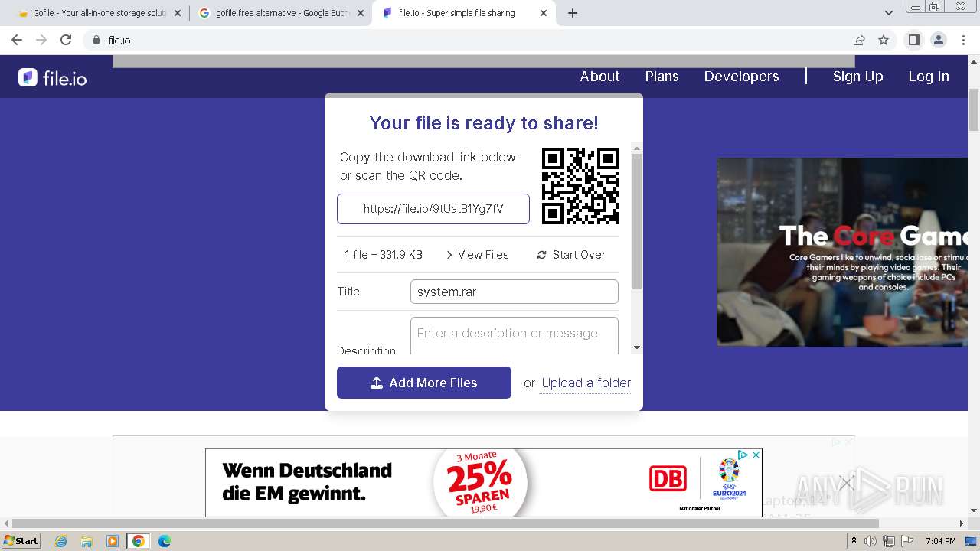
Task: Click the Core Gamers video advertisement
Action: (x=842, y=252)
